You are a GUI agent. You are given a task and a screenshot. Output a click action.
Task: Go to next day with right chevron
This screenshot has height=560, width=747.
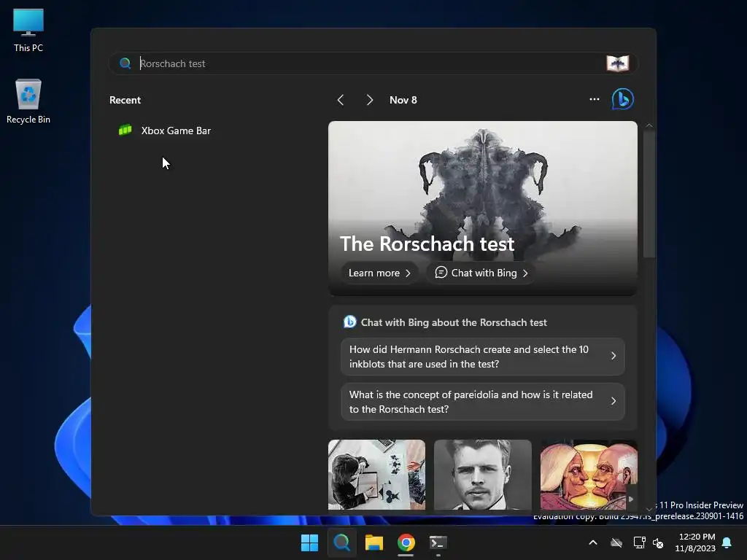click(x=369, y=100)
